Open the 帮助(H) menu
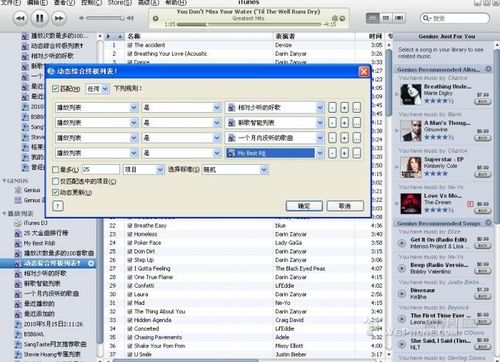The image size is (500, 362). [176, 3]
